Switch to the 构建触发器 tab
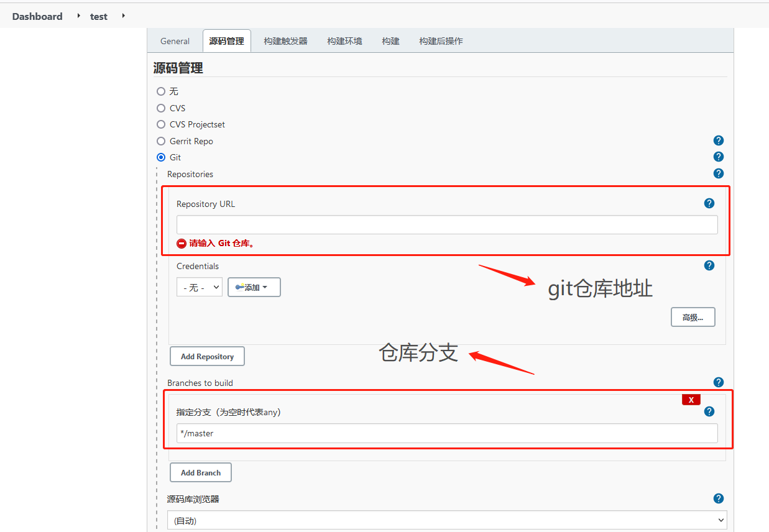This screenshot has height=532, width=769. (x=285, y=41)
